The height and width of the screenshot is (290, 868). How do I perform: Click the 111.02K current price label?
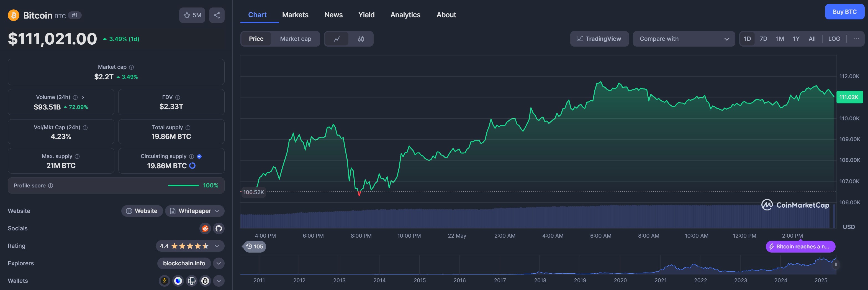[849, 97]
